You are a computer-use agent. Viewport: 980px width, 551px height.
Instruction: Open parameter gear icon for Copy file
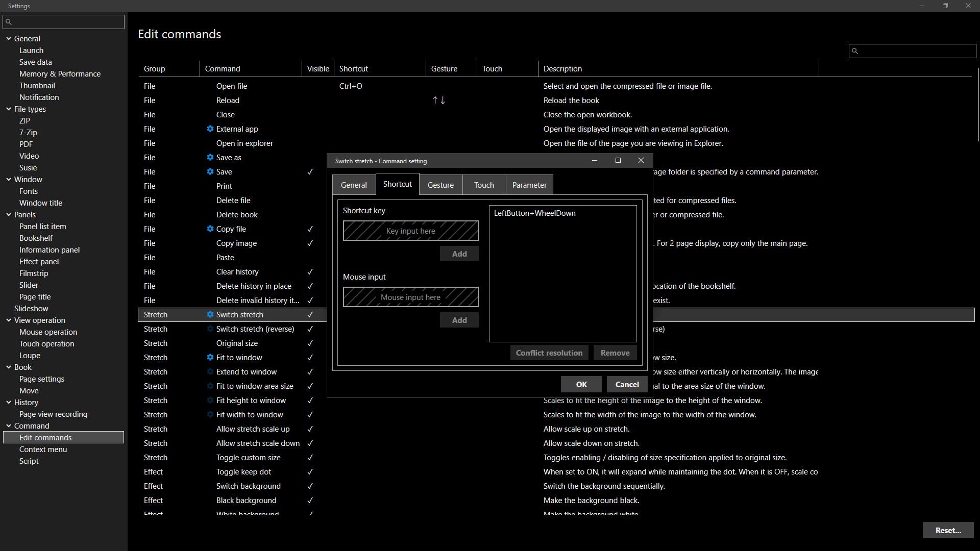210,229
